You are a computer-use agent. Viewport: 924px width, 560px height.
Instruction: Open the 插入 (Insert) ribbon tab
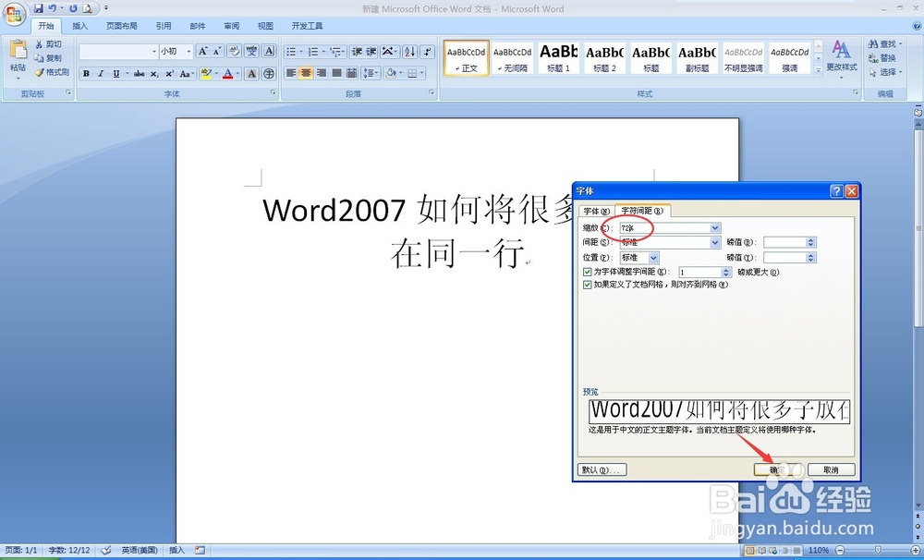point(79,26)
